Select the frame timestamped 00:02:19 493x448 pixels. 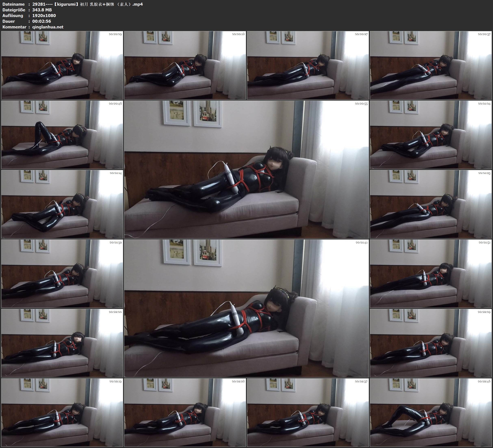click(x=62, y=412)
